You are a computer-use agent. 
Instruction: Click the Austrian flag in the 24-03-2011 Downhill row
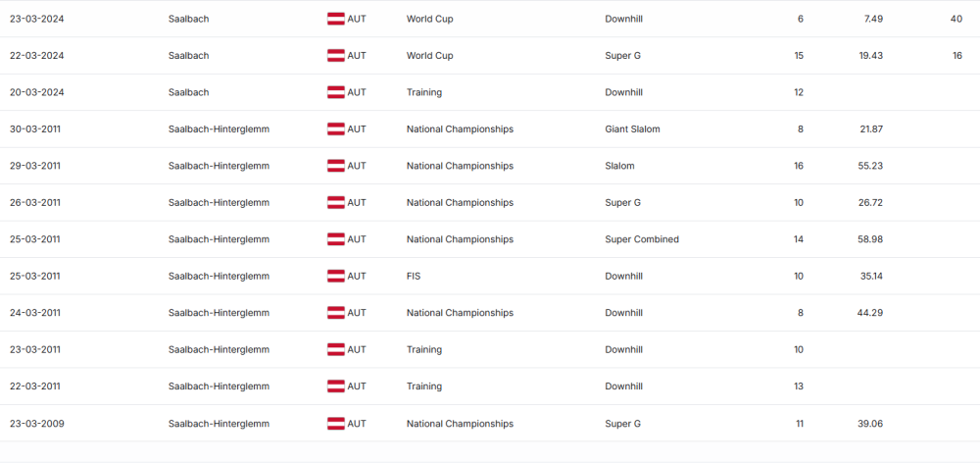pos(335,313)
